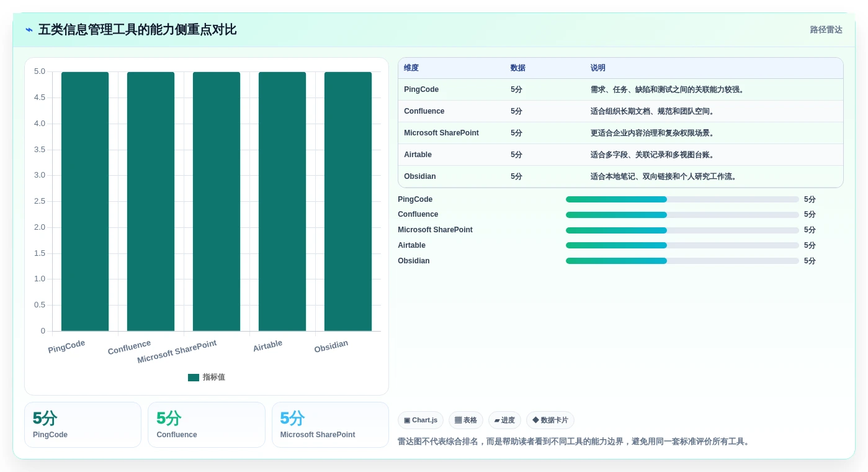The height and width of the screenshot is (472, 868).
Task: Click Airtable cell in the table
Action: coord(418,155)
